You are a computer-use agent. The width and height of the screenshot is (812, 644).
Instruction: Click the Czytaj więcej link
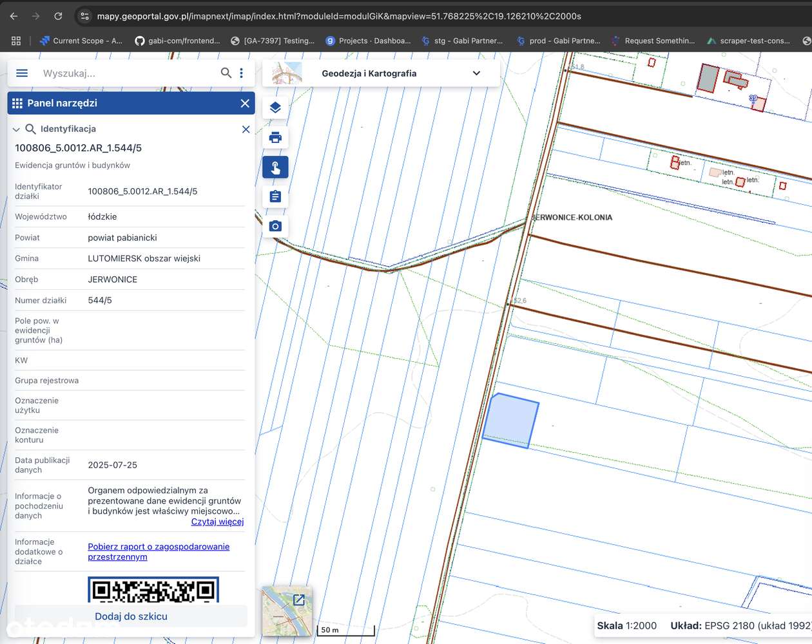tap(217, 522)
